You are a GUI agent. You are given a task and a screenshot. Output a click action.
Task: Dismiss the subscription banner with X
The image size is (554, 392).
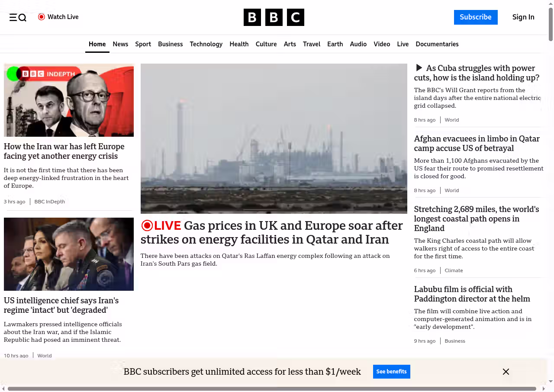506,372
